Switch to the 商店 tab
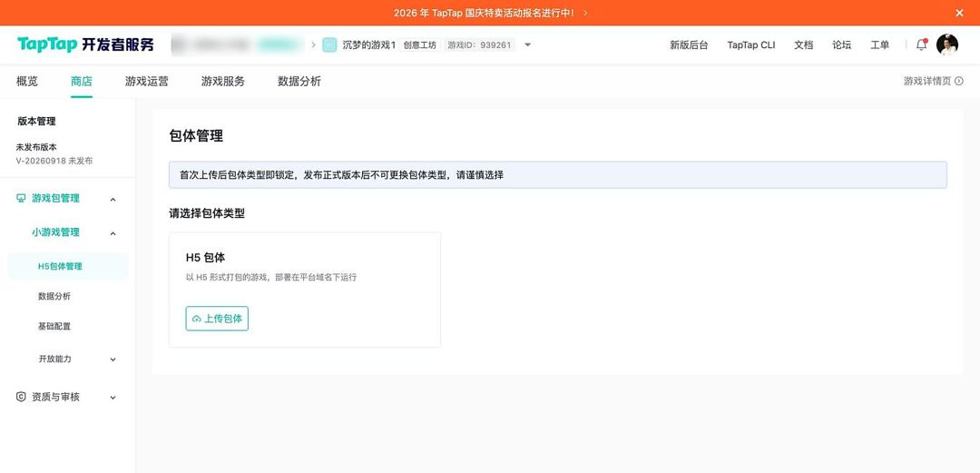 [x=82, y=82]
